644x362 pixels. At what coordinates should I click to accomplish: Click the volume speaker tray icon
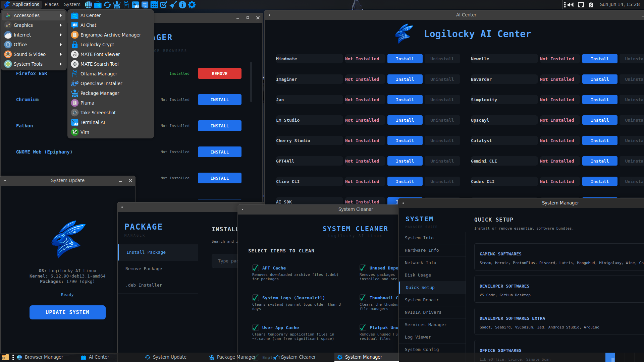(x=571, y=5)
